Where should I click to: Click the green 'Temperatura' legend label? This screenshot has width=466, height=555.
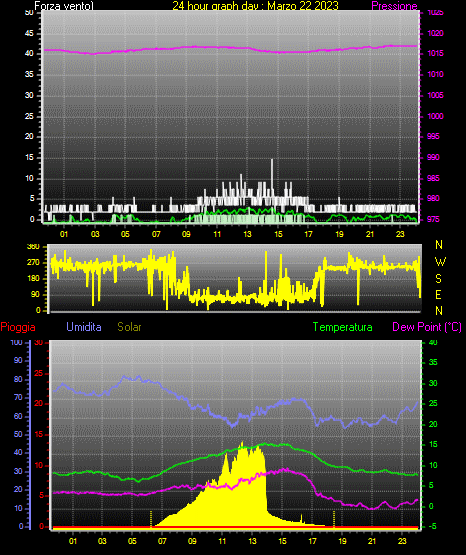[x=342, y=327]
